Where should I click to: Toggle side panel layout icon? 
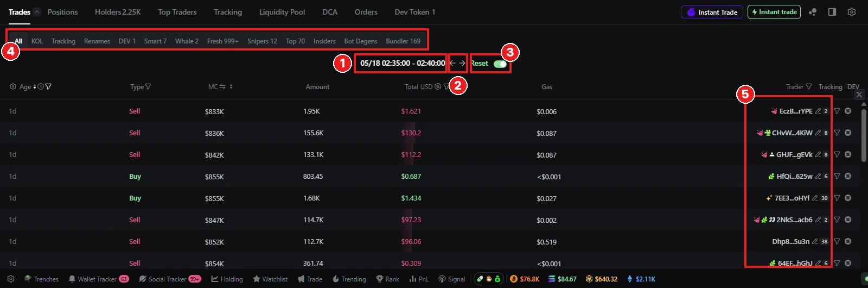click(x=832, y=12)
